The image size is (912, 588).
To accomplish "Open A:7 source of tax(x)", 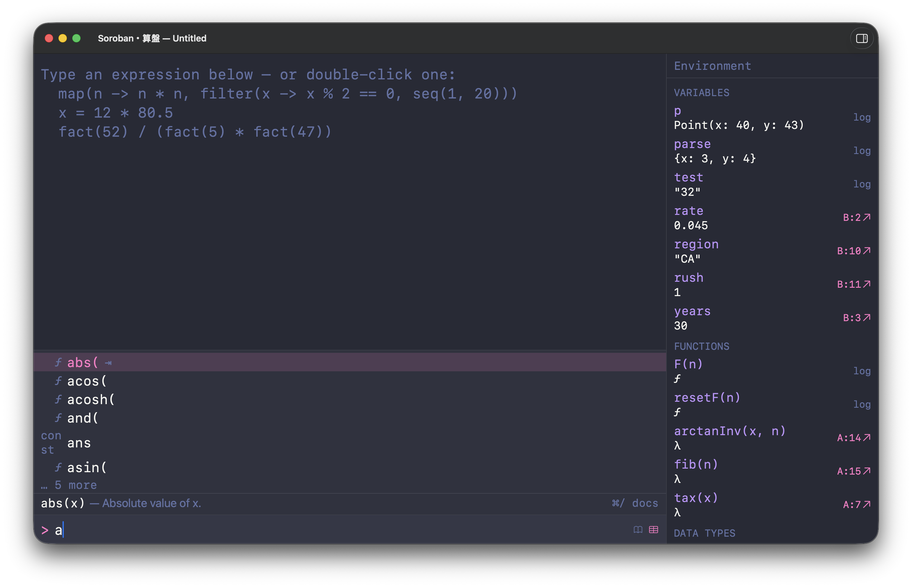I will pyautogui.click(x=856, y=504).
